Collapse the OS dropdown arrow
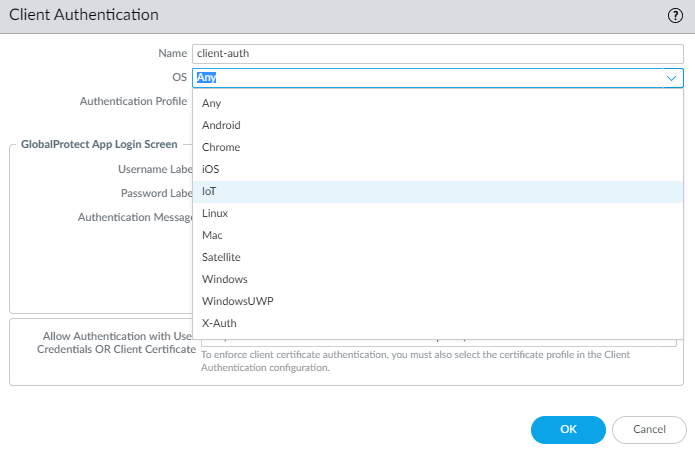 [x=671, y=77]
